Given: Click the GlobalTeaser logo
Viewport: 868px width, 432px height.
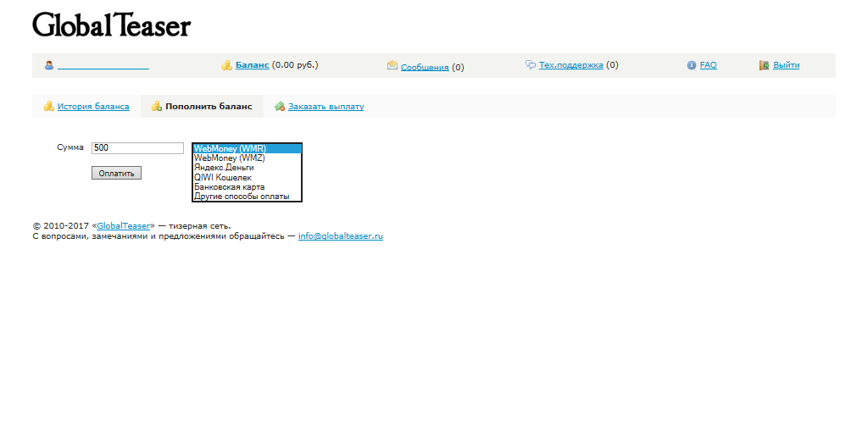Looking at the screenshot, I should click(111, 25).
